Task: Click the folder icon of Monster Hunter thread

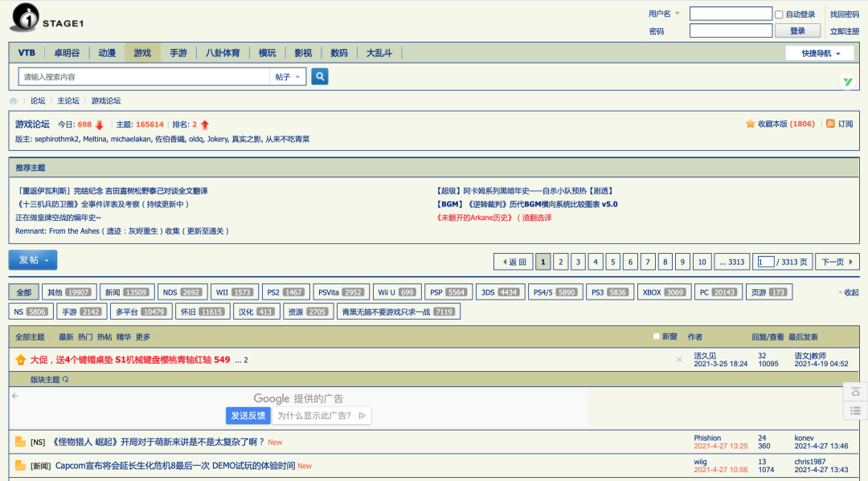Action: (x=20, y=442)
